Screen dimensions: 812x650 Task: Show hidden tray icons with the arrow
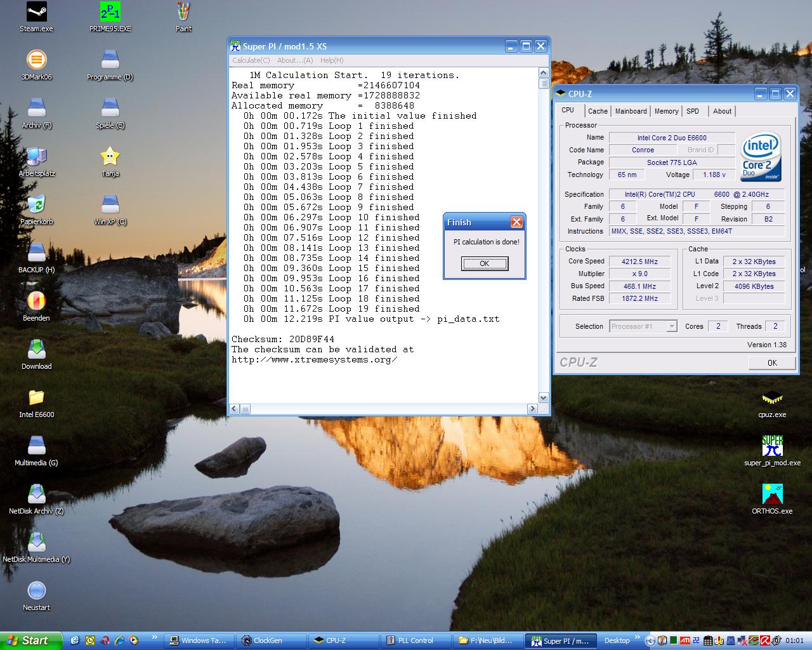pyautogui.click(x=650, y=640)
